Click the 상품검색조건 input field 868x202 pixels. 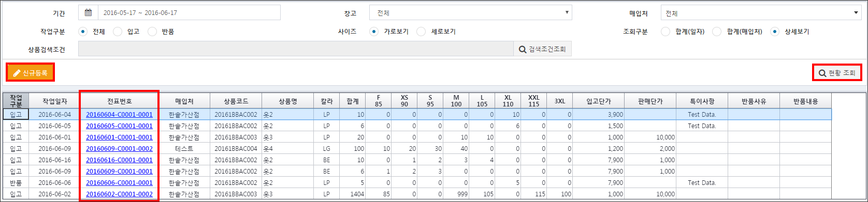click(295, 49)
